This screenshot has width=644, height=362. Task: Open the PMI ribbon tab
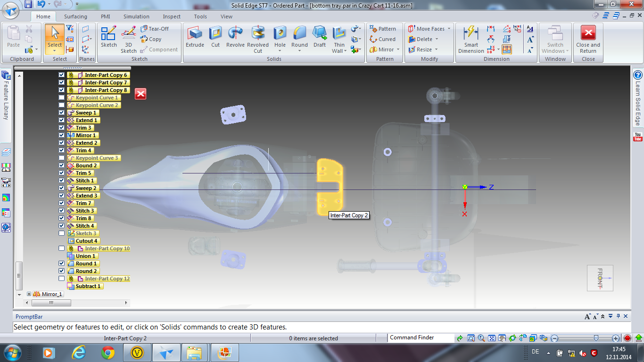click(105, 16)
